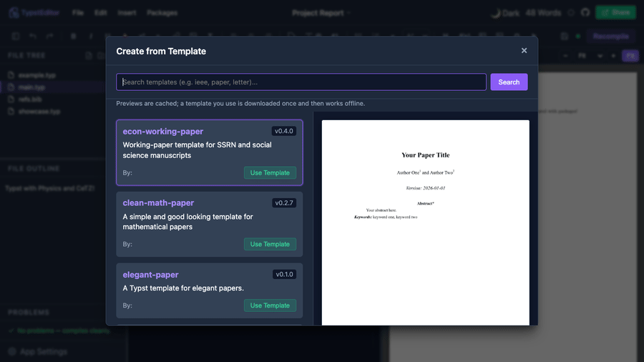Click the undo arrow icon

coord(33,36)
